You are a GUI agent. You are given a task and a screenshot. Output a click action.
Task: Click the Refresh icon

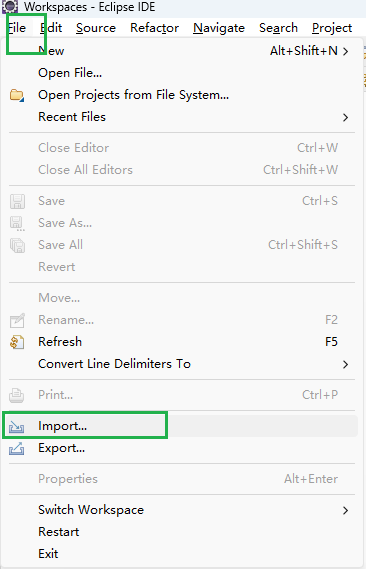tap(17, 342)
